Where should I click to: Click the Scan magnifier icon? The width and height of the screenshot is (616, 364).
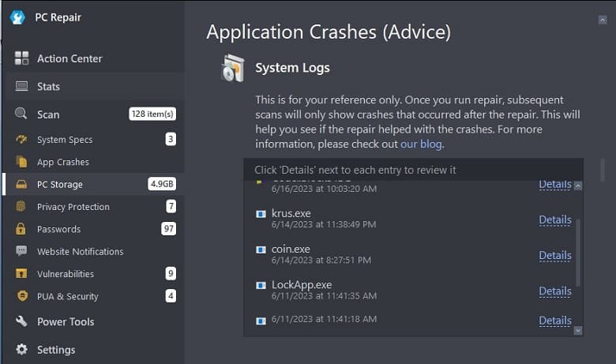pyautogui.click(x=21, y=114)
